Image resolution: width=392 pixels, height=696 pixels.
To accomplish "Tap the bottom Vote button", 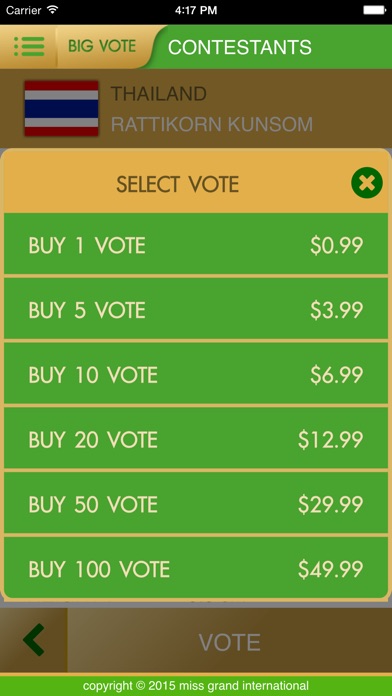I will [x=230, y=641].
